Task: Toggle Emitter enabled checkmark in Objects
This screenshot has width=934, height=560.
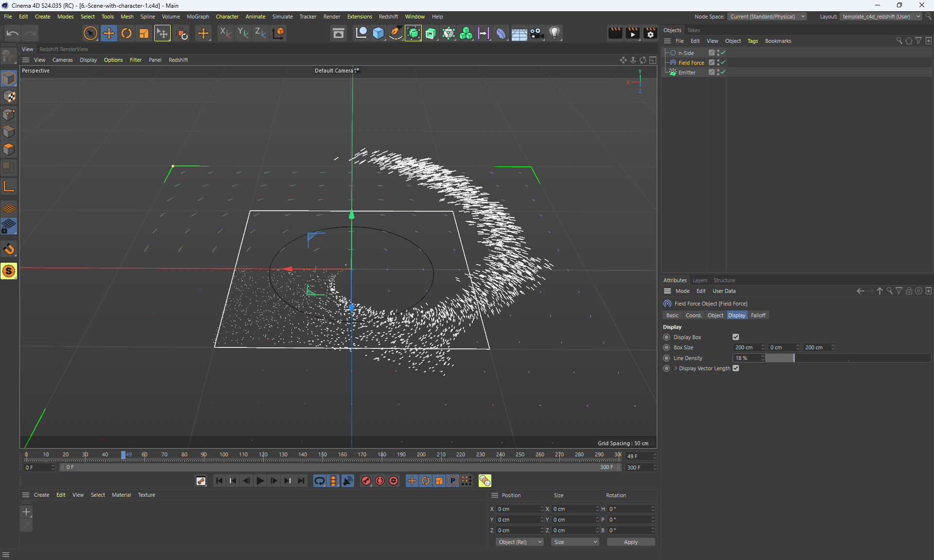Action: click(723, 72)
